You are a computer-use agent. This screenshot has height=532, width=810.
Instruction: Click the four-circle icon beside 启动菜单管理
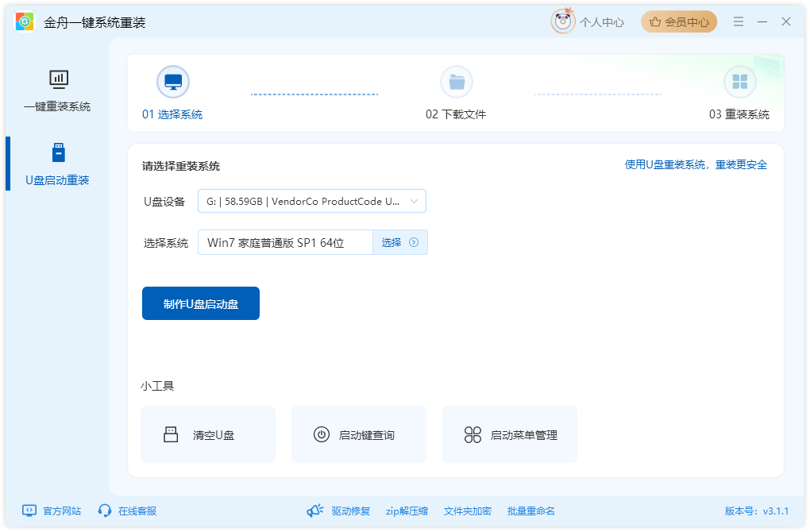click(472, 434)
